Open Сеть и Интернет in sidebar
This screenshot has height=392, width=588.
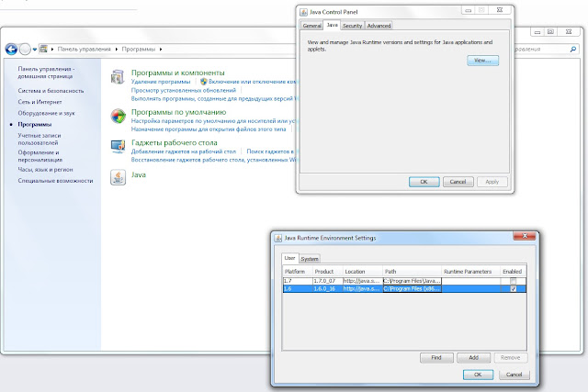click(x=40, y=102)
